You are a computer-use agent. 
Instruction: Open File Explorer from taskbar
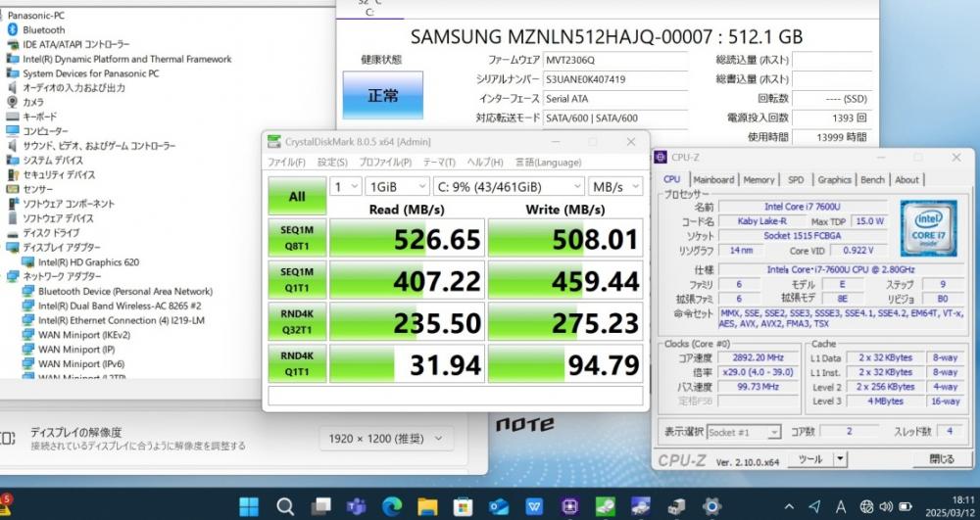coord(427,506)
